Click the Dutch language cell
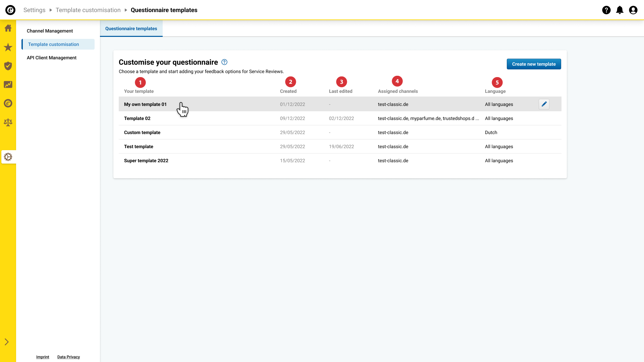 coord(491,132)
